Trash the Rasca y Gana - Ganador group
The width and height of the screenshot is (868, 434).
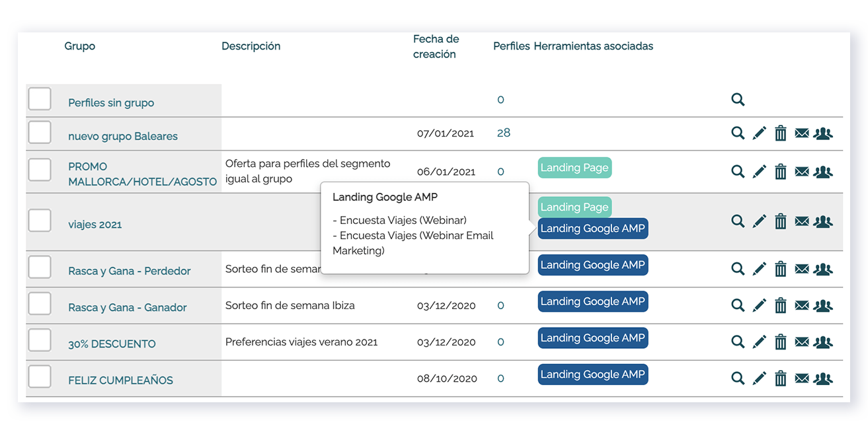pos(781,305)
